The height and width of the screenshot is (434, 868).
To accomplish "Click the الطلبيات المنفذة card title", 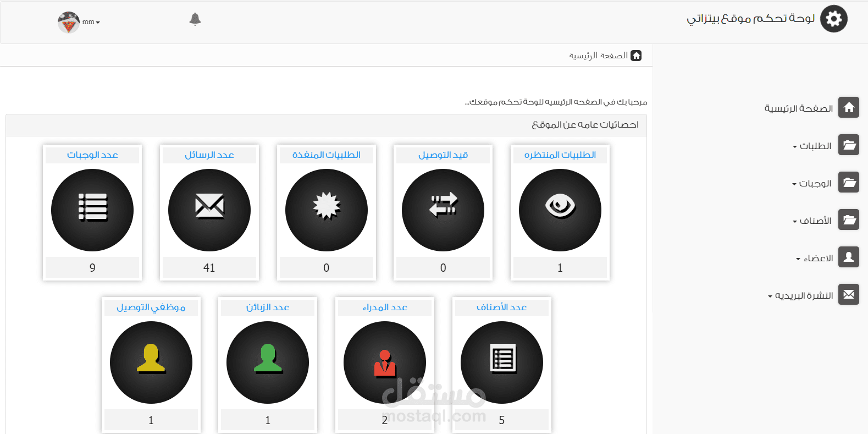I will click(x=327, y=155).
